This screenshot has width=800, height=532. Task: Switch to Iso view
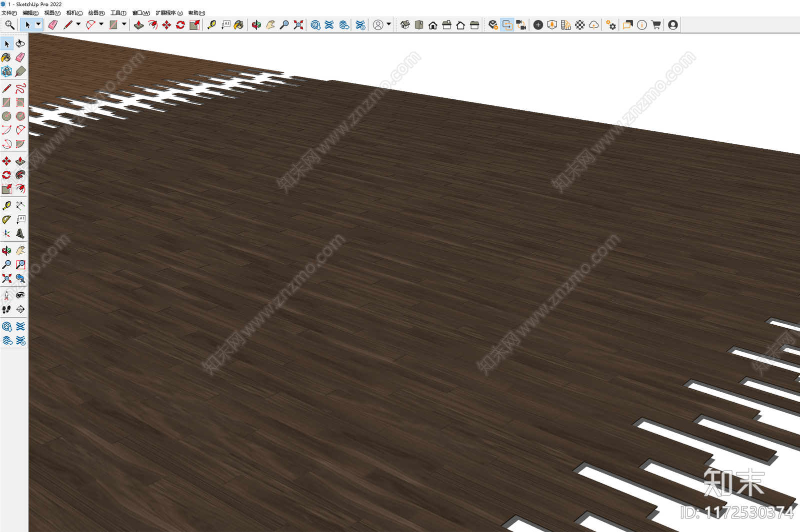tap(405, 24)
